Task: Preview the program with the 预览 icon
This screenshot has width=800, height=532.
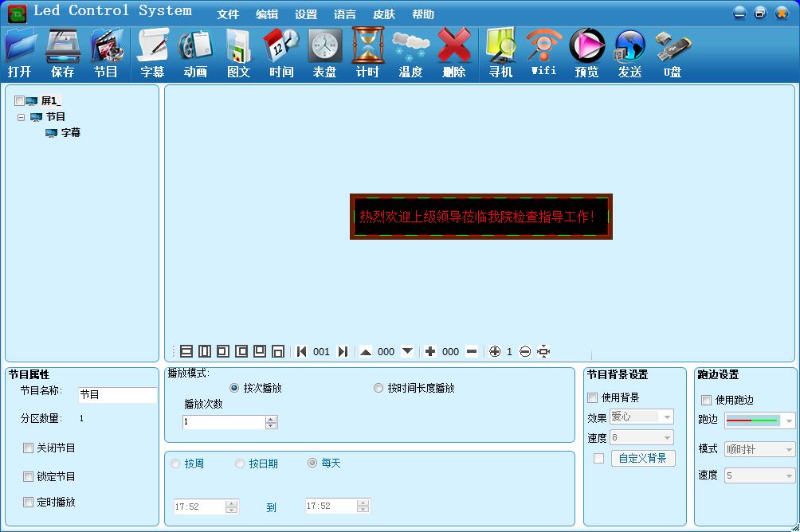Action: point(586,53)
